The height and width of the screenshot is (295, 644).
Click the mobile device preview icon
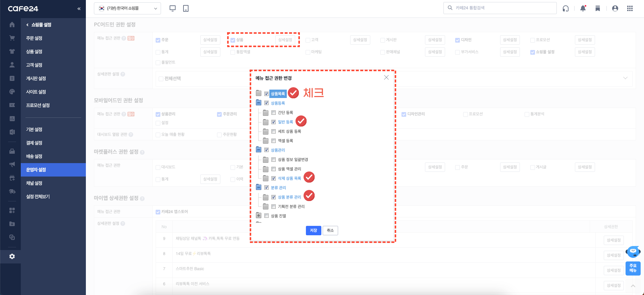point(186,8)
